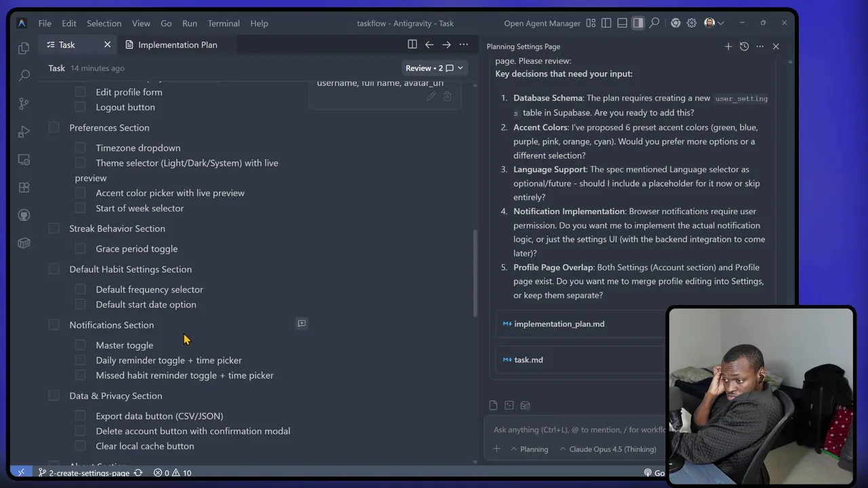
Task: Click the sync changes icon in status bar
Action: 138,472
